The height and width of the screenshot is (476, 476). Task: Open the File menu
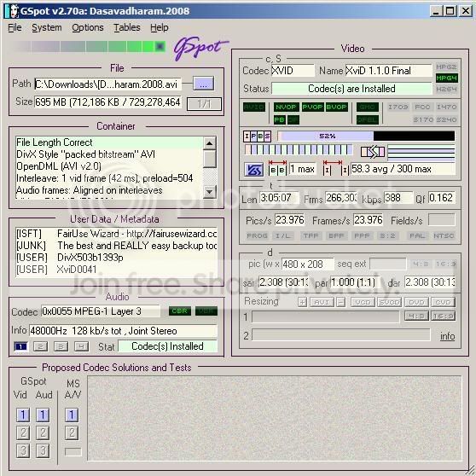coord(15,27)
